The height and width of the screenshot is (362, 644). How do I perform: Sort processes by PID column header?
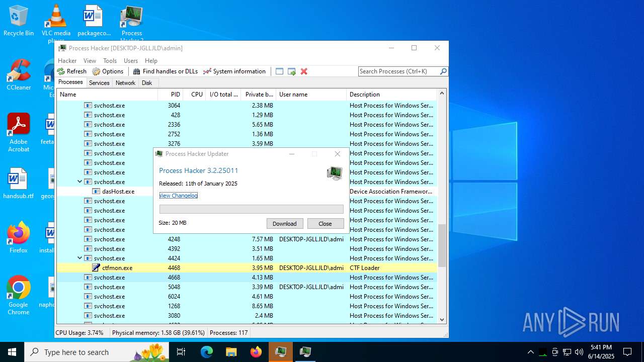[171, 95]
